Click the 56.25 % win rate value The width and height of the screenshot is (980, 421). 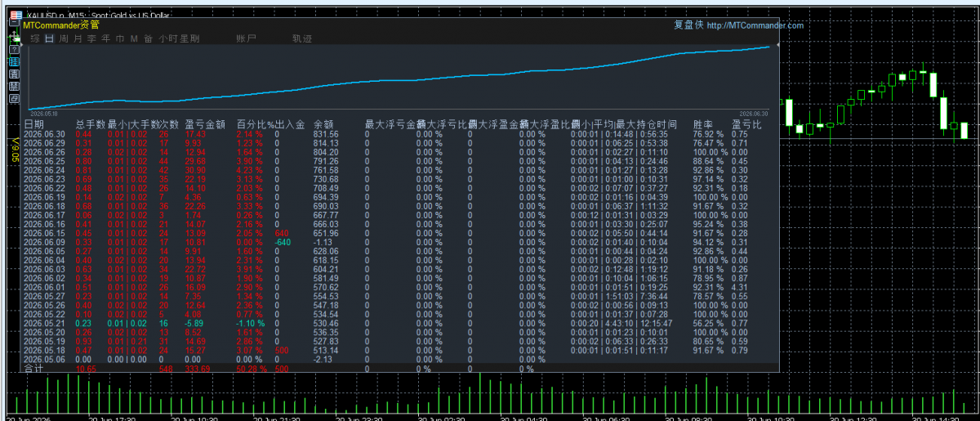[708, 323]
